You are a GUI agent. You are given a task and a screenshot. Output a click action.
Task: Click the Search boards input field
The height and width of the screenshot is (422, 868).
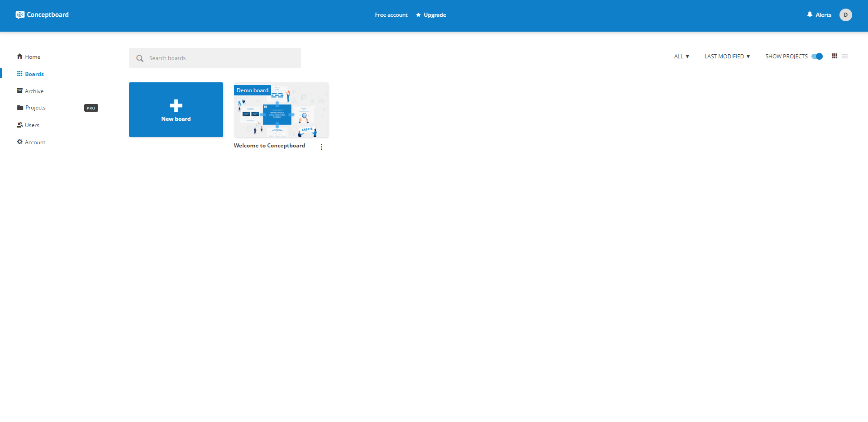coord(215,58)
